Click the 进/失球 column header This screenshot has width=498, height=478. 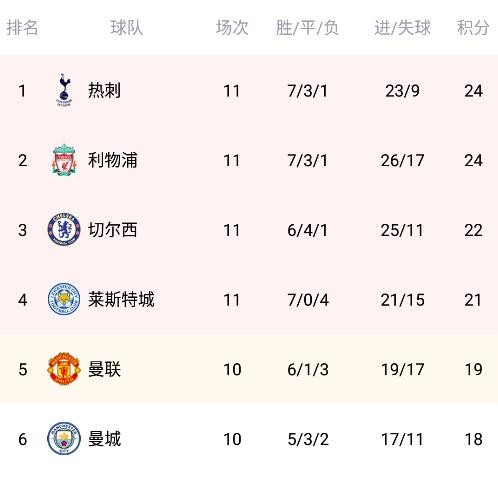pos(402,27)
